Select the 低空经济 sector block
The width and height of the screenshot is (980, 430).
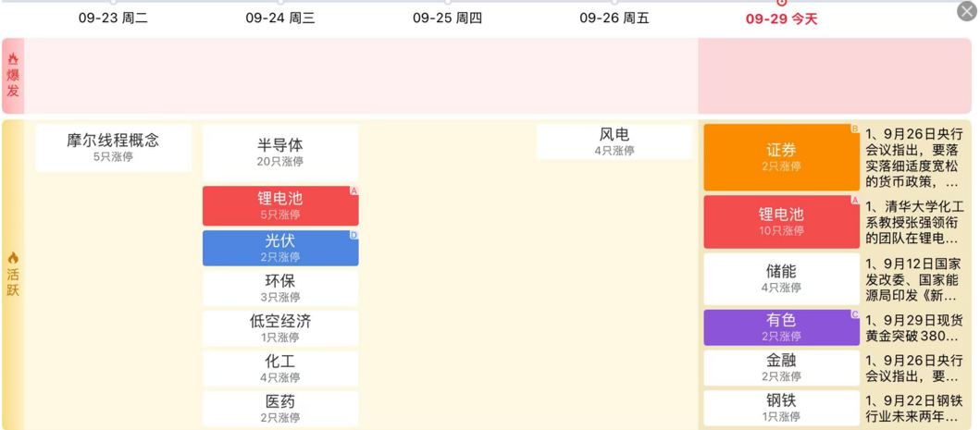pos(280,328)
